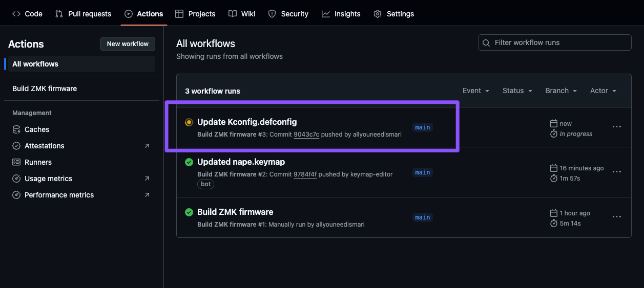
Task: Open commit link 9043c7c
Action: pyautogui.click(x=306, y=135)
